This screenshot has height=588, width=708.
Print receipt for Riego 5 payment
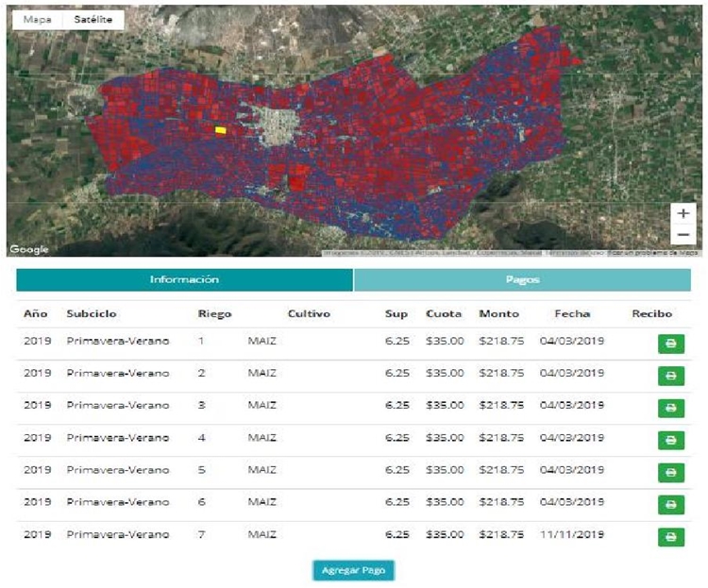tap(670, 472)
